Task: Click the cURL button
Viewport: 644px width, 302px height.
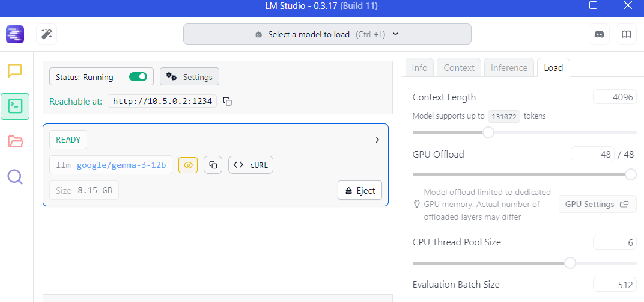Action: [x=251, y=165]
